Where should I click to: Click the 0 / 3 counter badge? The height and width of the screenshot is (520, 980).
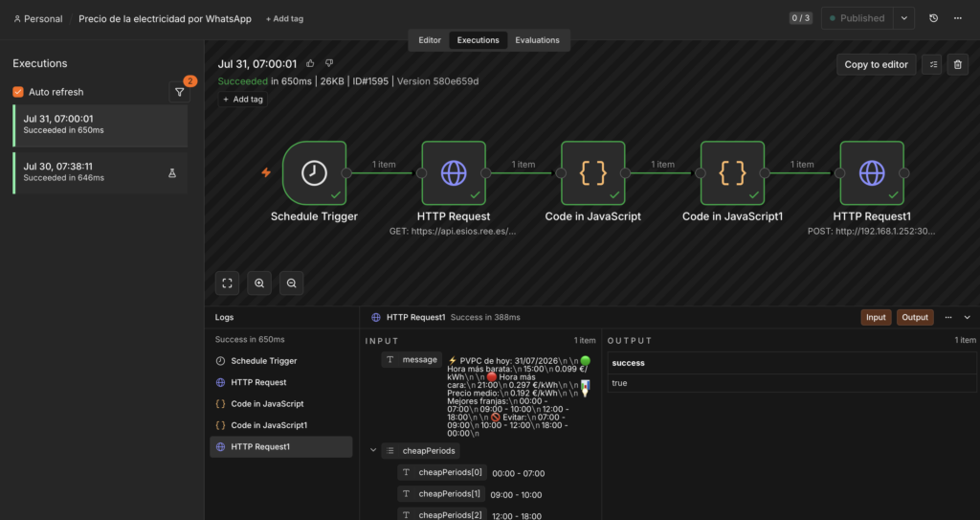pyautogui.click(x=801, y=18)
